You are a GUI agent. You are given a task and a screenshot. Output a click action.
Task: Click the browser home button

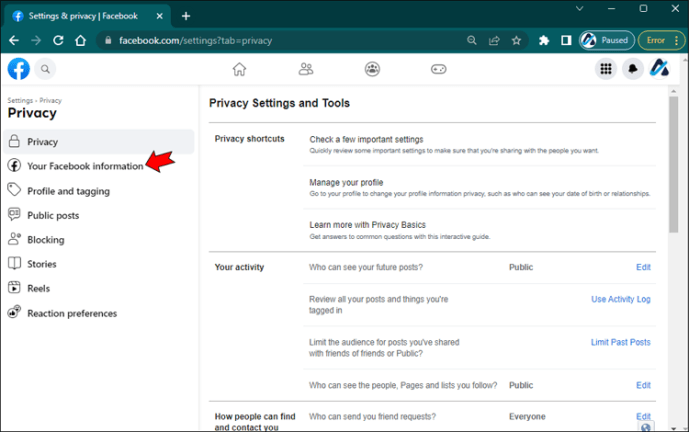(80, 40)
